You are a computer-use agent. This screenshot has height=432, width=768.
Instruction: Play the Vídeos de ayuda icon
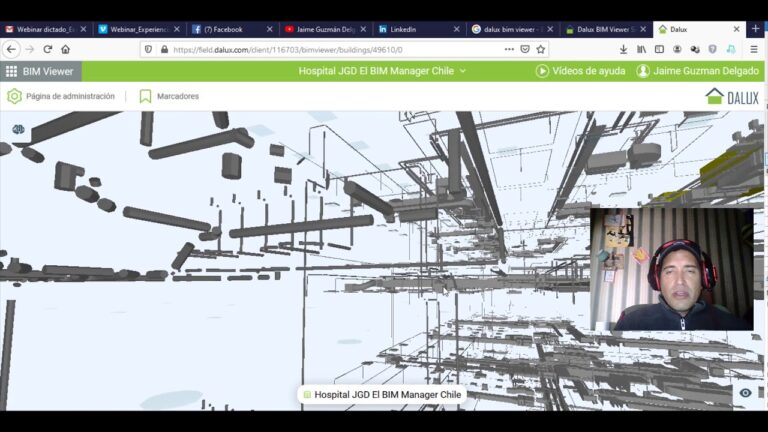[542, 71]
